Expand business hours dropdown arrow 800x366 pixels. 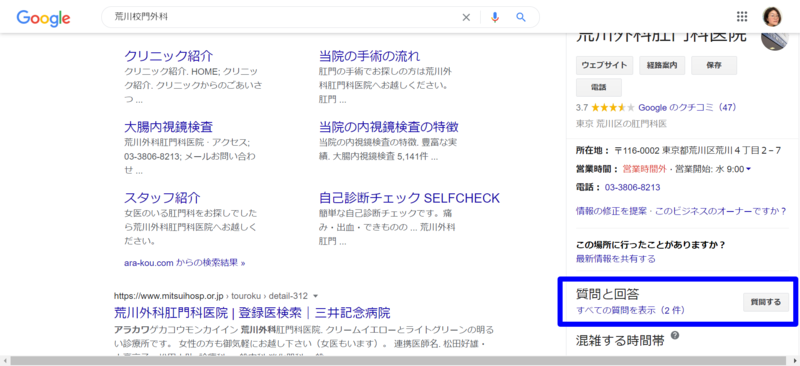pos(748,169)
